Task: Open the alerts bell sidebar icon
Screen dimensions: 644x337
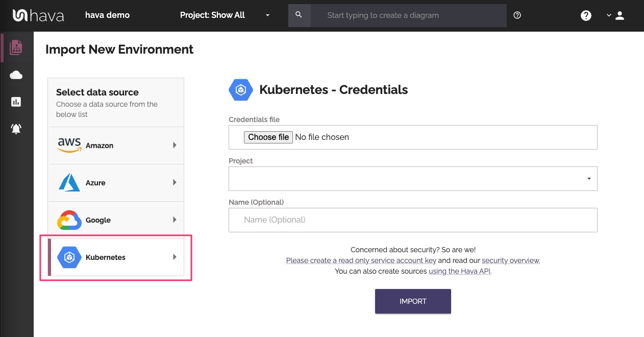Action: pyautogui.click(x=16, y=129)
